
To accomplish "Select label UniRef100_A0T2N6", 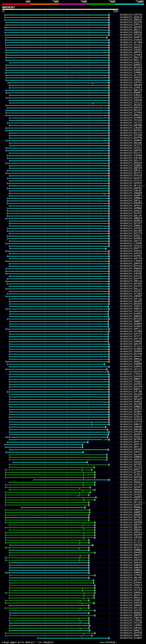I will coord(131,42).
